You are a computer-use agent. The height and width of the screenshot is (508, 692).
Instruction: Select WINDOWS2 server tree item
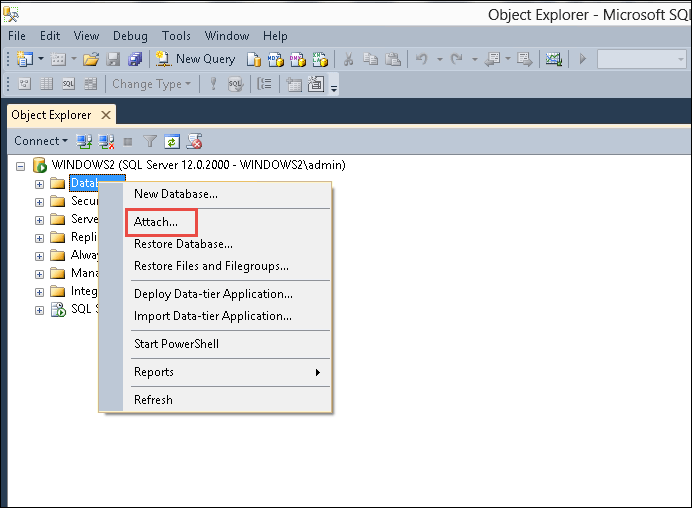click(x=199, y=165)
